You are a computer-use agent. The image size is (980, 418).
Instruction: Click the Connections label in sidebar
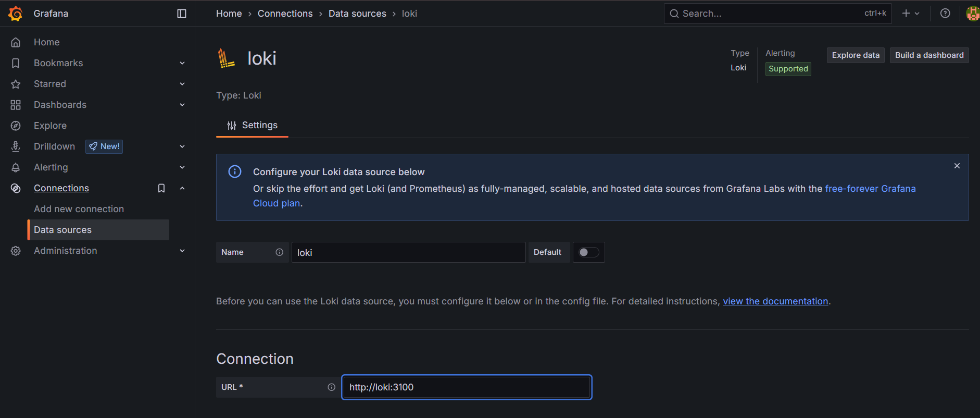[x=61, y=188]
